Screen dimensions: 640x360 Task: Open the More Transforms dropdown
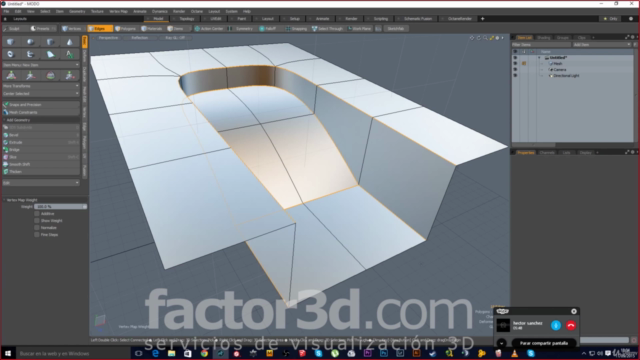41,86
